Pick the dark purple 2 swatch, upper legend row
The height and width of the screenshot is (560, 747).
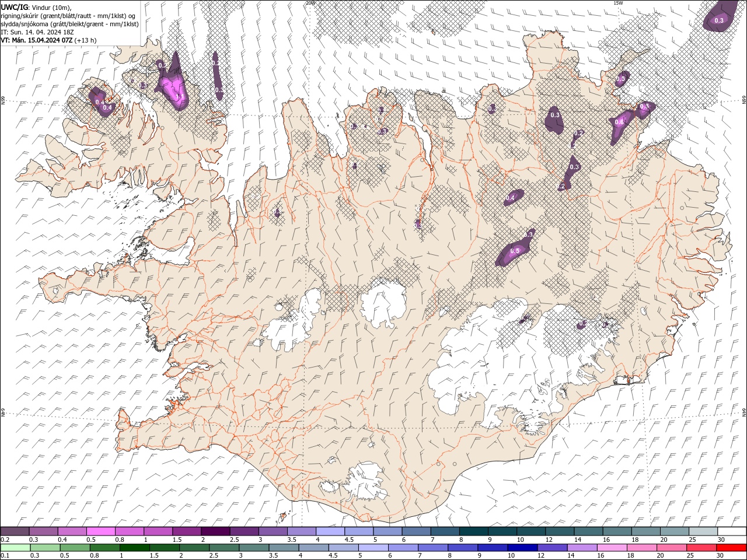[215, 531]
